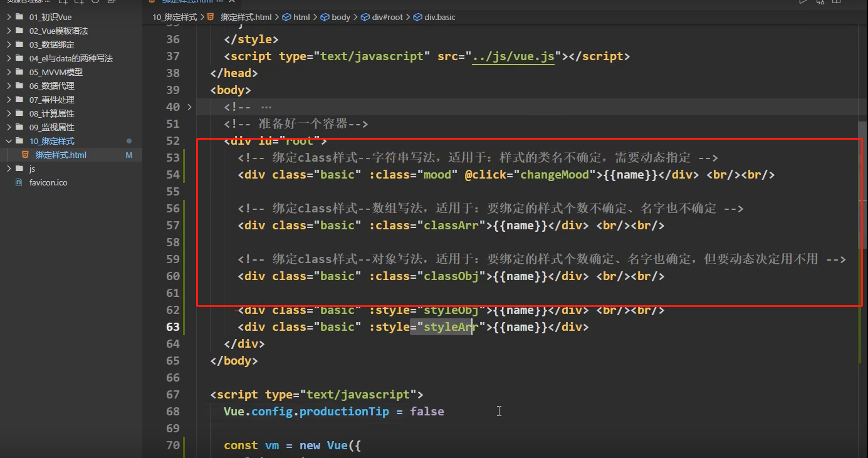Click the HTML5 icon in the breadcrumb
868x458 pixels.
(210, 17)
